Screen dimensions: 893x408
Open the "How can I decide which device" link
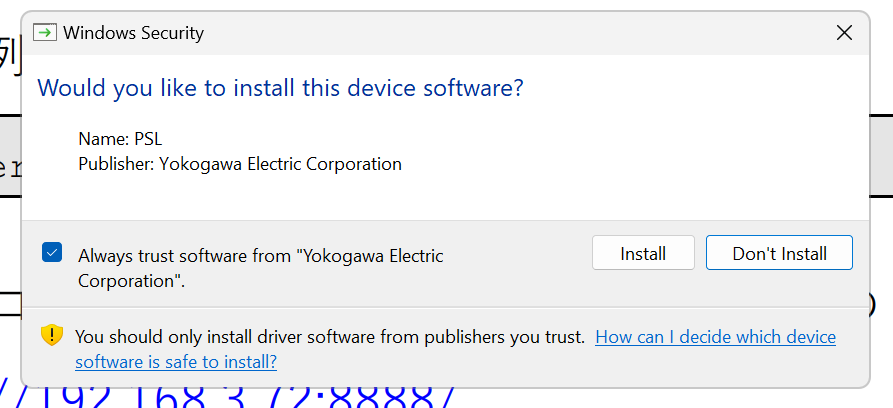pos(715,337)
